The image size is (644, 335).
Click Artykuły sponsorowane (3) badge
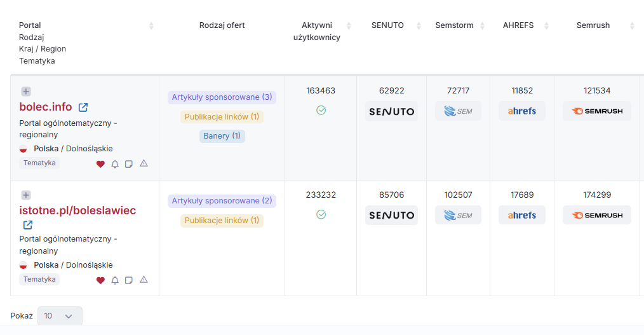[x=222, y=97]
